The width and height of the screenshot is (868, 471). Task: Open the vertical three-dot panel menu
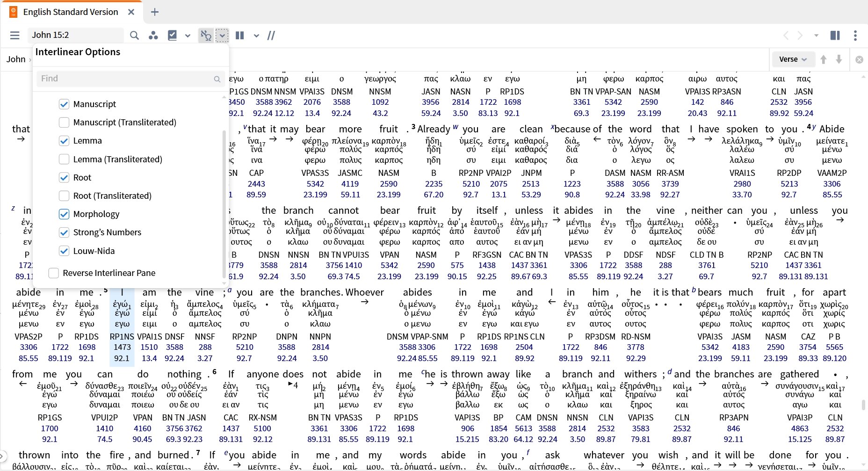(x=855, y=36)
